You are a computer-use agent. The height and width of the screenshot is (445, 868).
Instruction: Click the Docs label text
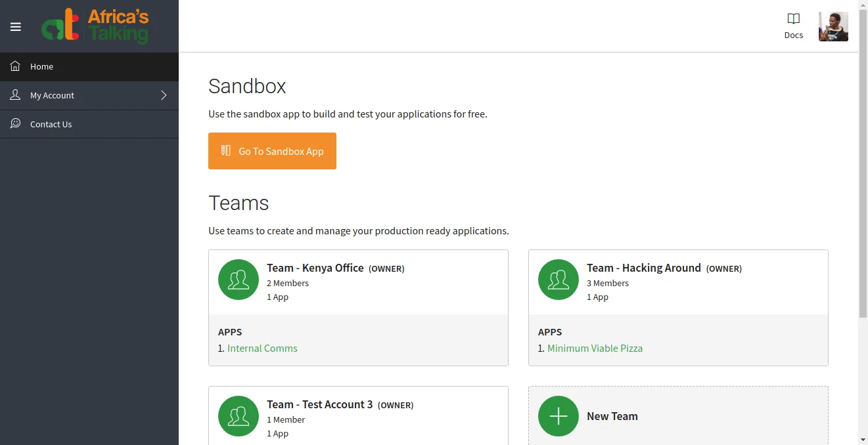[794, 35]
